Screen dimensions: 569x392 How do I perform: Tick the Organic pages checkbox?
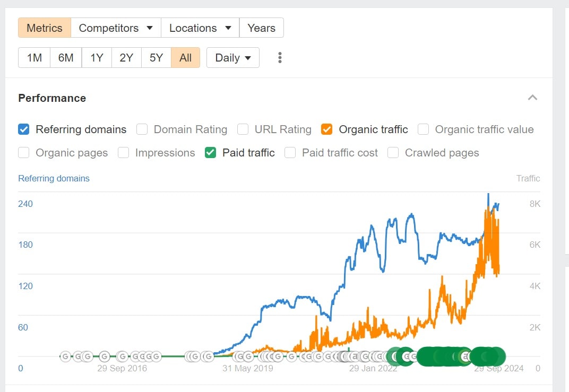pyautogui.click(x=23, y=153)
